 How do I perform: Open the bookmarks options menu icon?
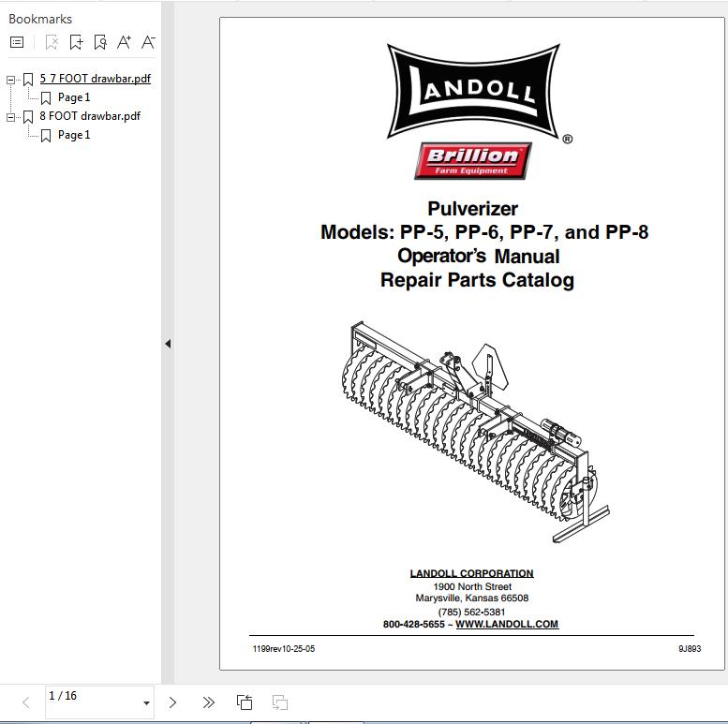[17, 43]
